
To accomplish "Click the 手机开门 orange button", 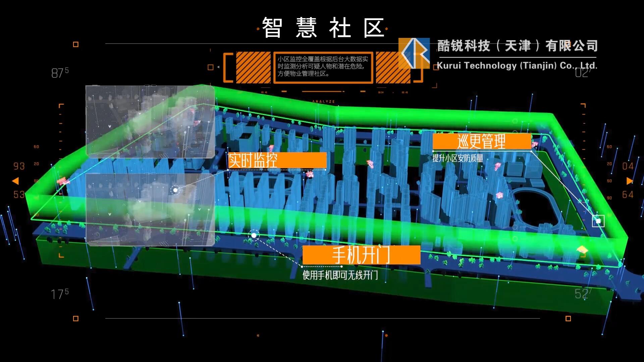I will tap(361, 255).
